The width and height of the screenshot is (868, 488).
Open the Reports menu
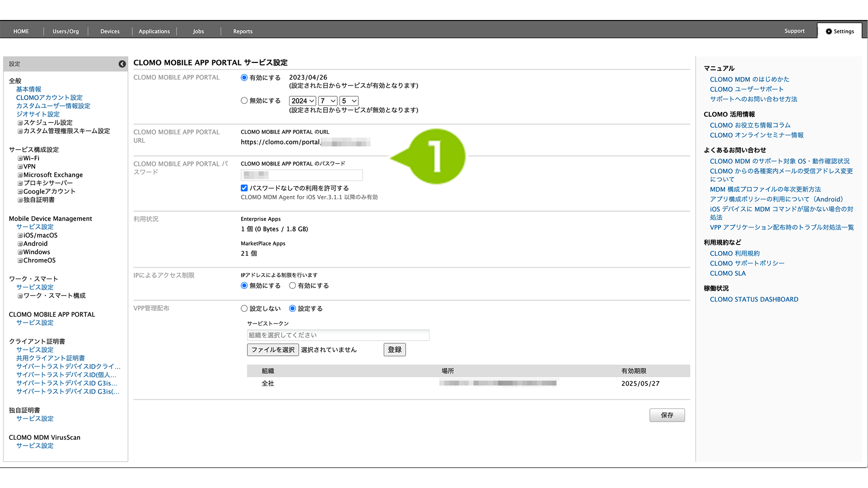click(x=243, y=31)
